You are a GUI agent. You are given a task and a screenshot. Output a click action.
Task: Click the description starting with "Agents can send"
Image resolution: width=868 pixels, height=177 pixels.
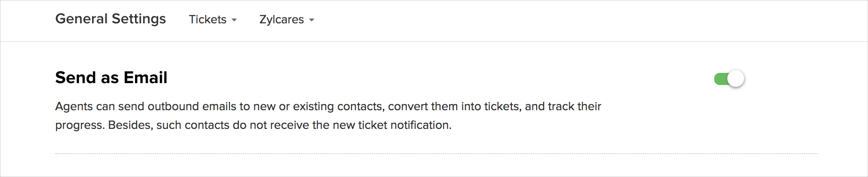coord(328,116)
